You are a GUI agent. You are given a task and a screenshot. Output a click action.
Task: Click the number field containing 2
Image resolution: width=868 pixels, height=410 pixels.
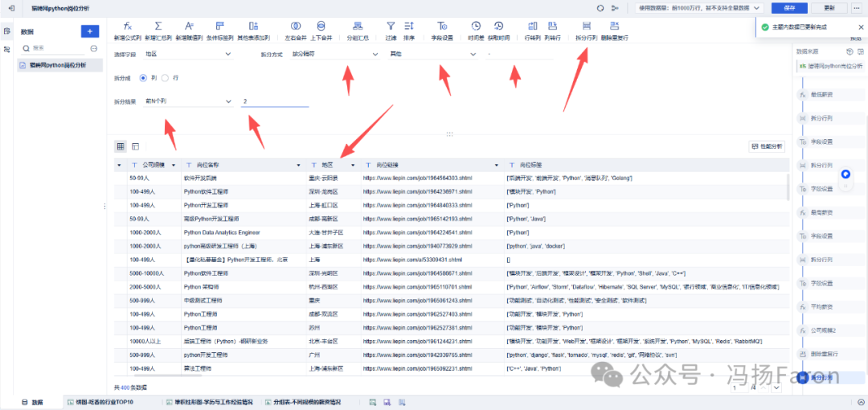[275, 101]
